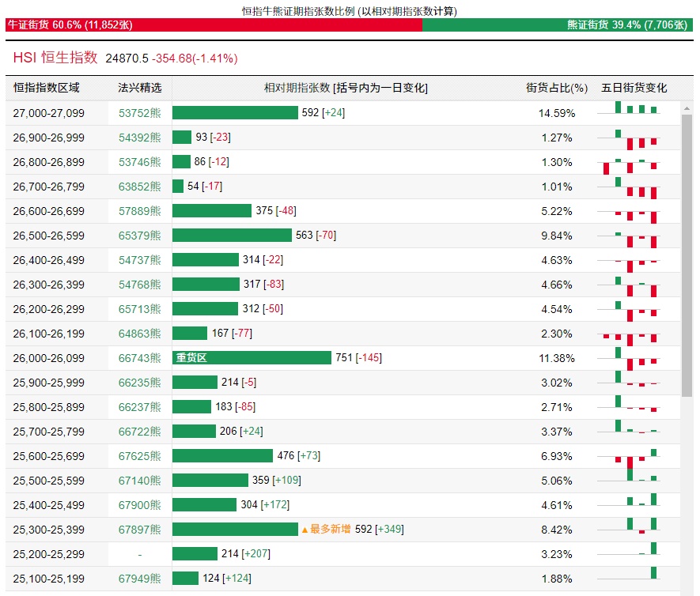Open the 67900熊 certificate link

(140, 505)
